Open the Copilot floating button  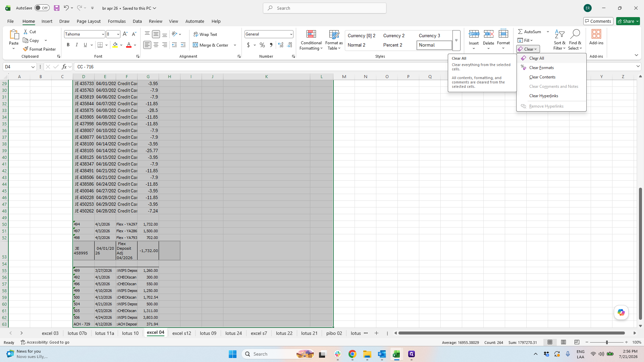click(x=621, y=312)
